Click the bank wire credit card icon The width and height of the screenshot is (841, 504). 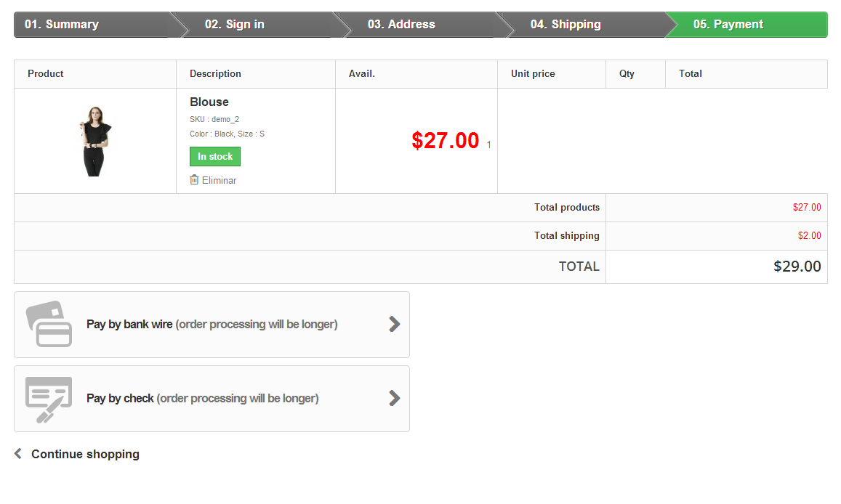[49, 324]
